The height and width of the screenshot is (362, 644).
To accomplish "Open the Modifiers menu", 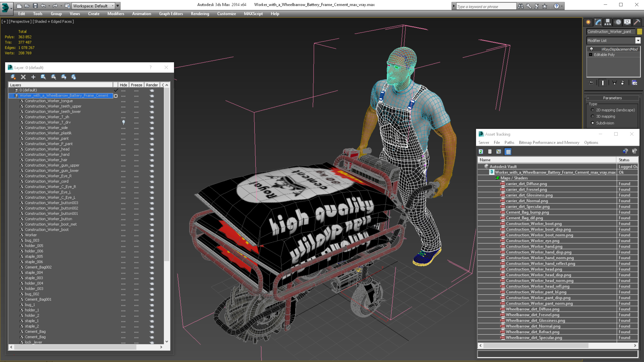I will [x=116, y=14].
